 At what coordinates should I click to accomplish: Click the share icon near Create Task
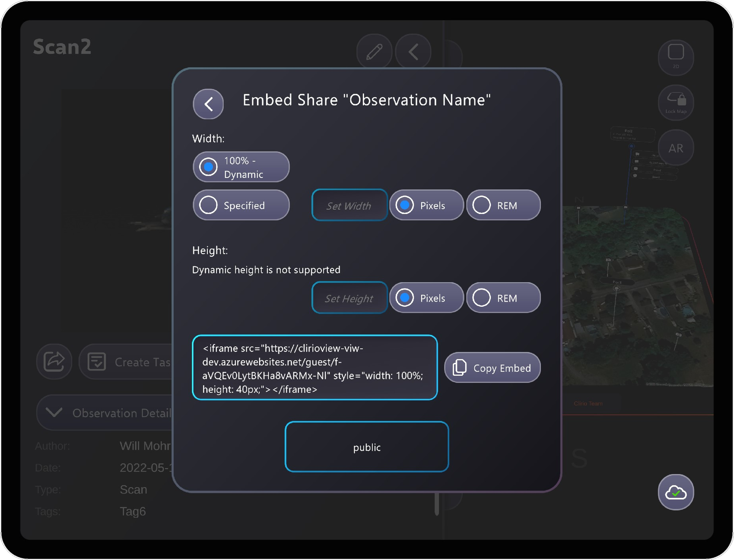pyautogui.click(x=54, y=361)
